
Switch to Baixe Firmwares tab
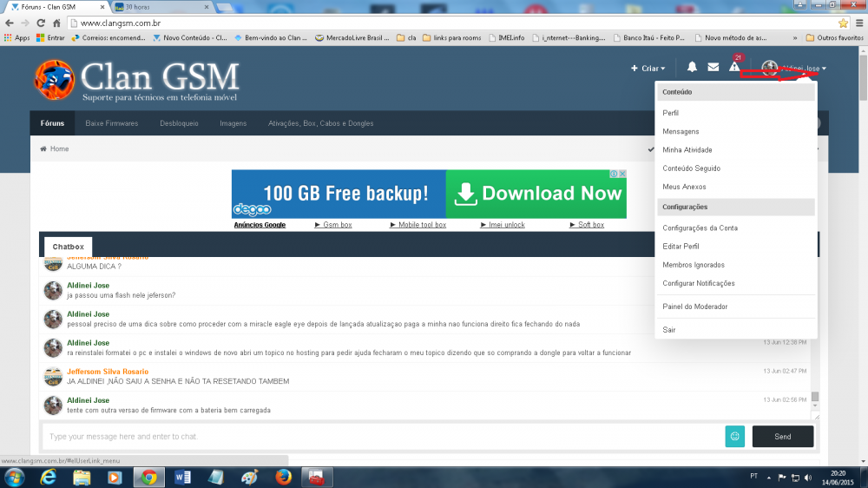pos(112,123)
